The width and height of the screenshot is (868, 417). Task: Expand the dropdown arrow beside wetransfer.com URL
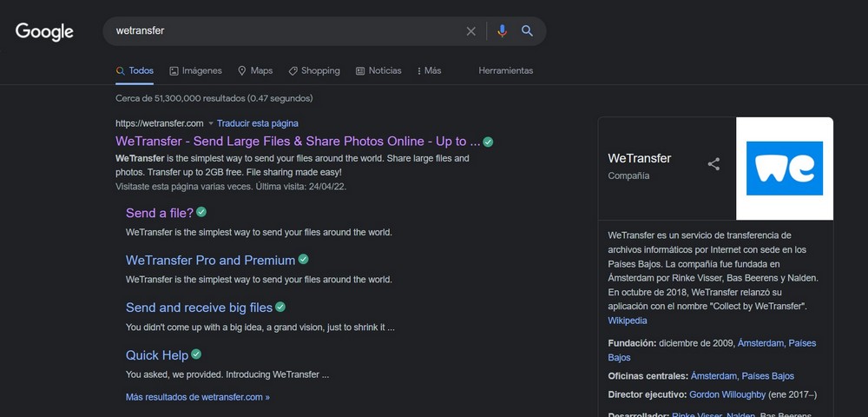point(210,123)
